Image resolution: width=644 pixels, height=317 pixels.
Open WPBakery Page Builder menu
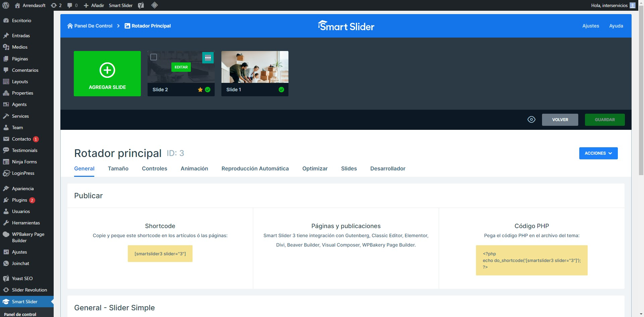[x=27, y=237]
